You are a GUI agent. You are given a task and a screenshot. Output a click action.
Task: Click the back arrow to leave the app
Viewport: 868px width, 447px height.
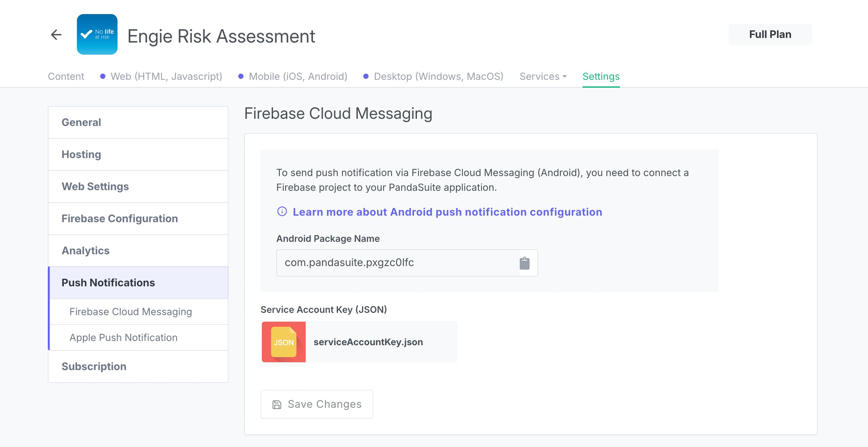[x=56, y=34]
